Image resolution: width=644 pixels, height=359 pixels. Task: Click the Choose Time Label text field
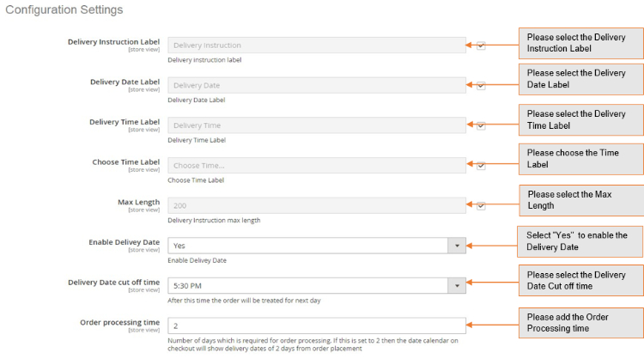317,165
